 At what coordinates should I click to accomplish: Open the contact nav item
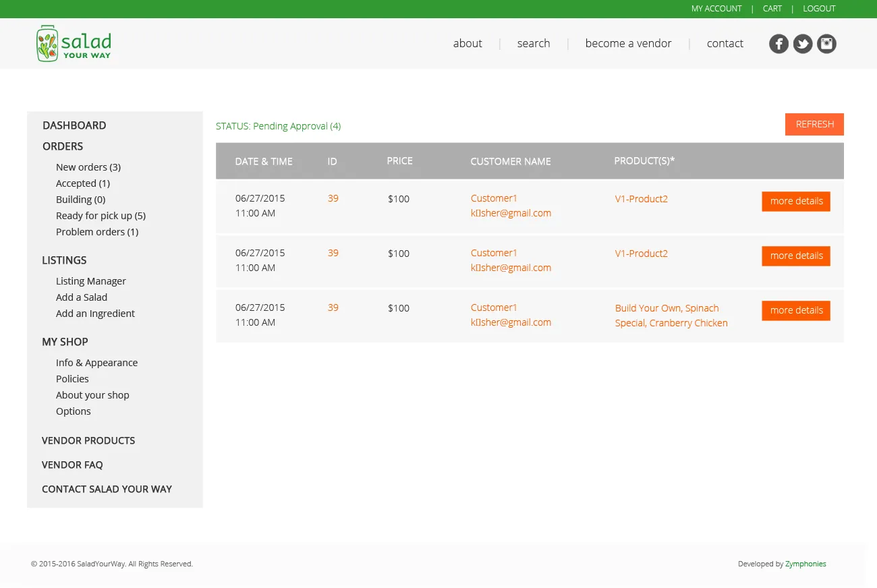(725, 43)
